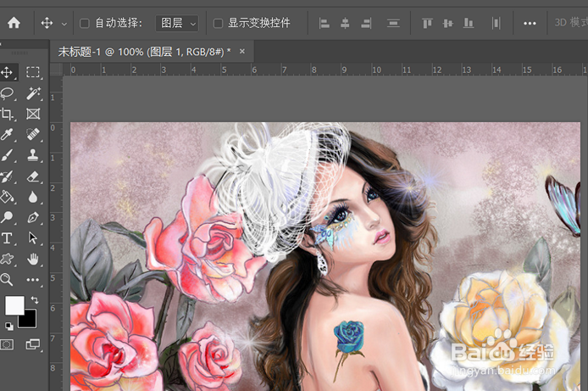Select the Zoom tool
Viewport: 588px width, 391px height.
click(x=7, y=280)
